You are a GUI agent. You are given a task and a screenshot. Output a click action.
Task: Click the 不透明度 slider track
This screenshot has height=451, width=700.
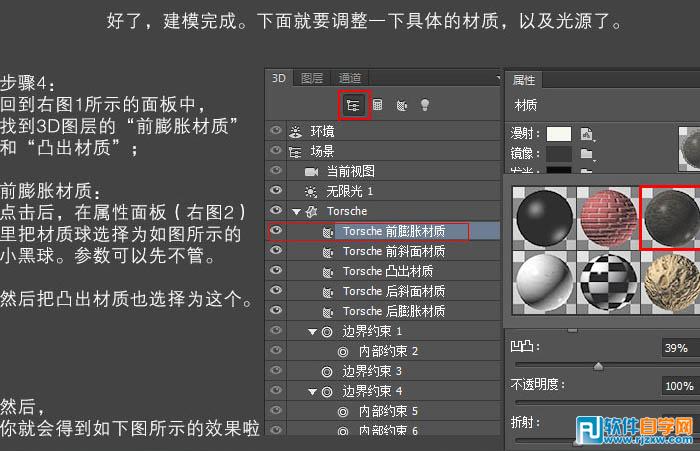pos(607,402)
